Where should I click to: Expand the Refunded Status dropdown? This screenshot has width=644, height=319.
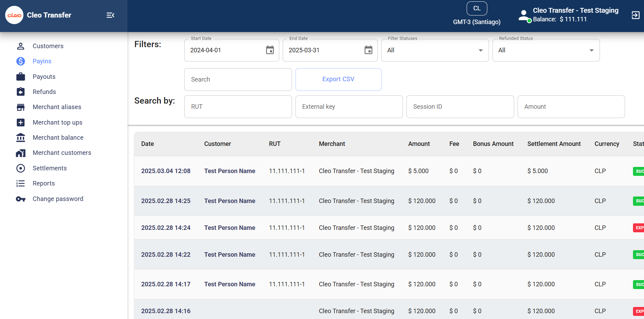pos(546,50)
